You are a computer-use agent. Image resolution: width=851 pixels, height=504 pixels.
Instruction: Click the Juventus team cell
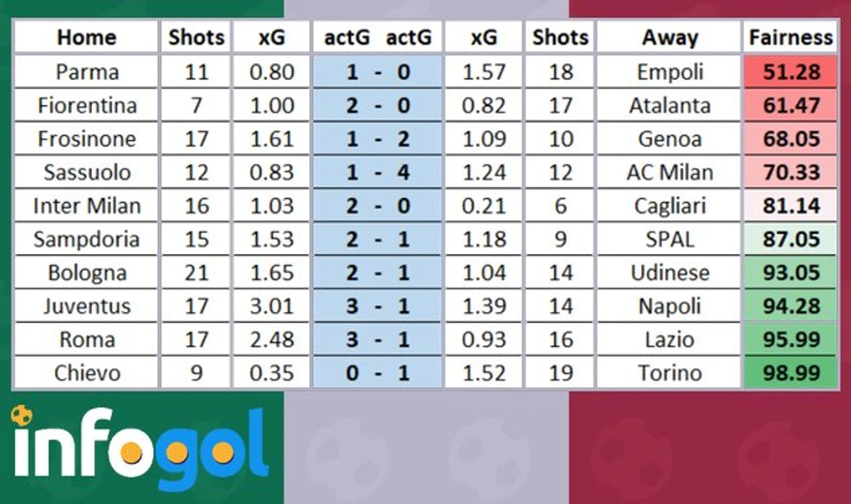86,306
